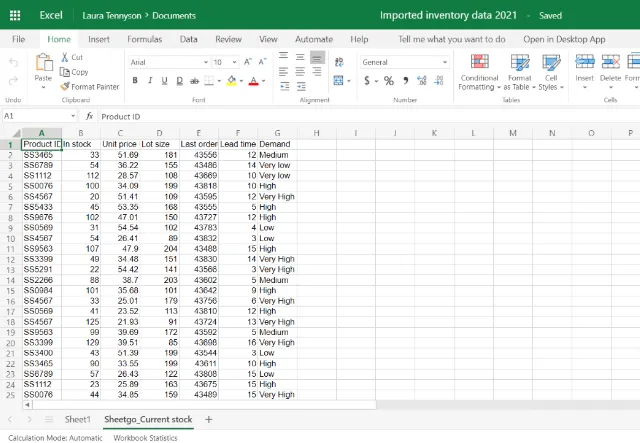Switch to the Sheet1 tab
This screenshot has height=443, width=640.
click(77, 419)
